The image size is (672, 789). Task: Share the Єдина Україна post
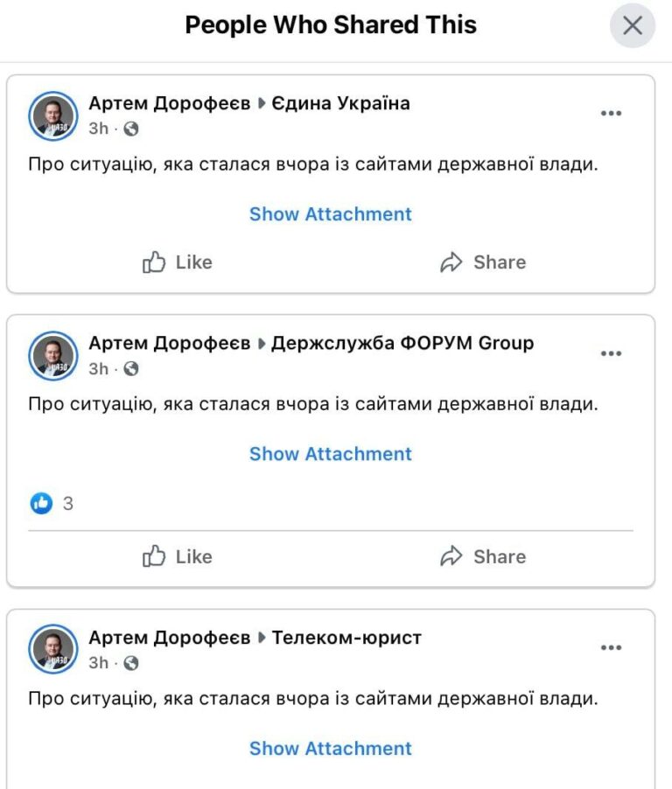[483, 262]
